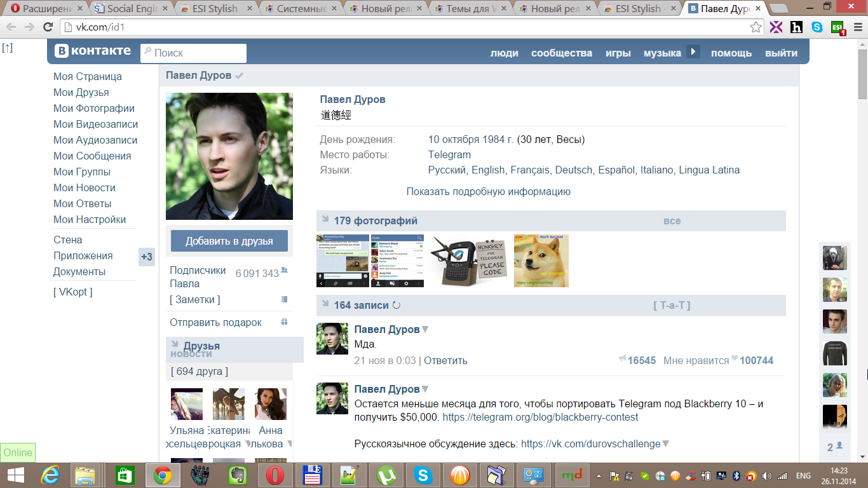Open the +3 notification badge
868x488 pixels.
147,257
